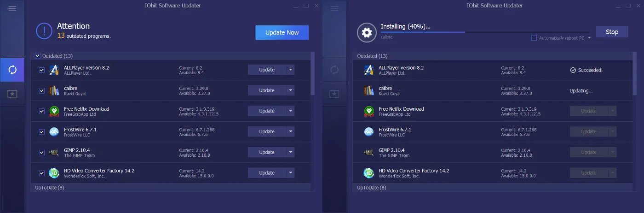The width and height of the screenshot is (644, 213).
Task: Open HD Video Converter Update dropdown, left window
Action: pyautogui.click(x=290, y=173)
